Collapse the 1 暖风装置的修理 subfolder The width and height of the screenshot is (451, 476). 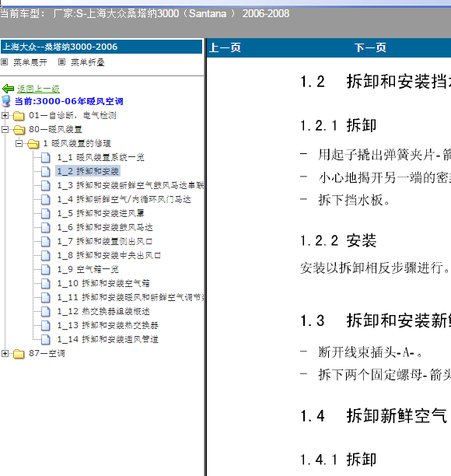point(19,143)
